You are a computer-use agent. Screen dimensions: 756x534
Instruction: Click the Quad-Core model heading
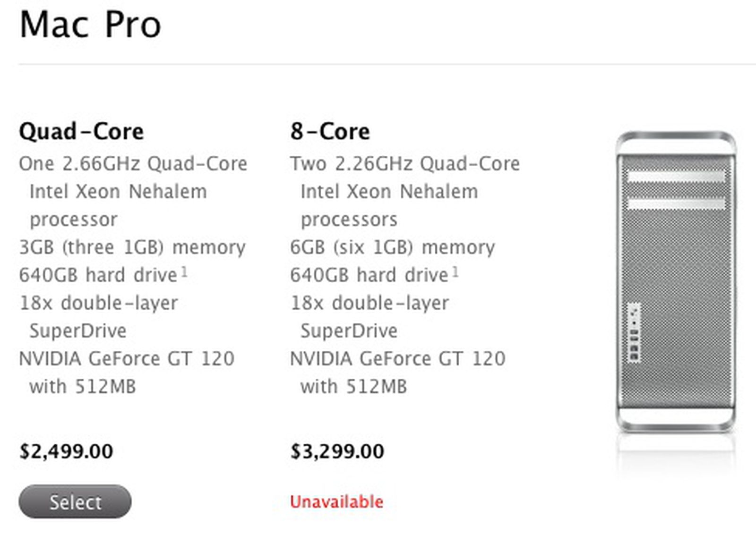pyautogui.click(x=81, y=131)
